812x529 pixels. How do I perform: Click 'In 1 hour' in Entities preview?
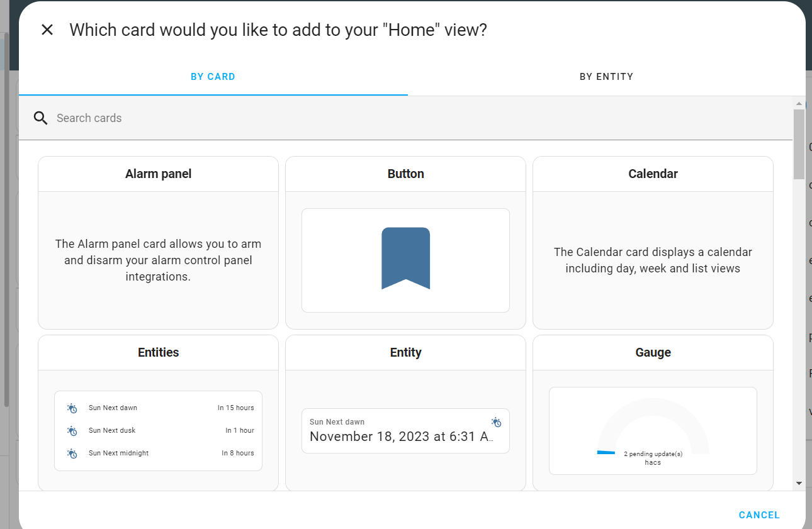click(240, 431)
